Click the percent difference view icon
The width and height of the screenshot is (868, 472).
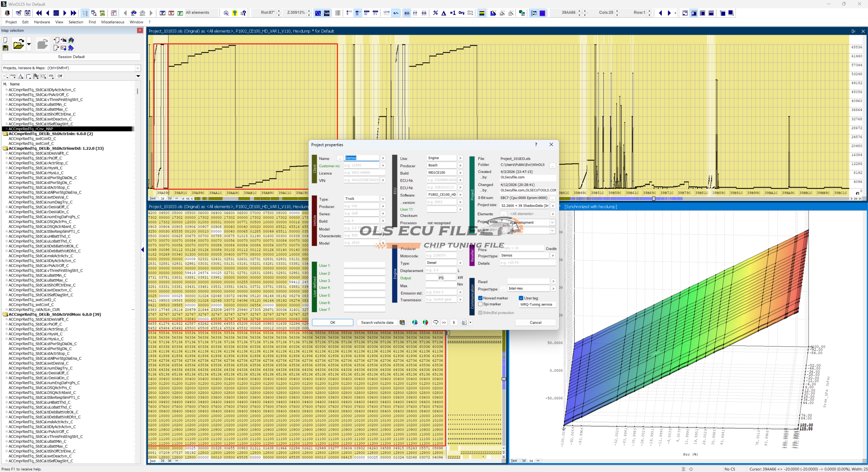click(x=435, y=13)
